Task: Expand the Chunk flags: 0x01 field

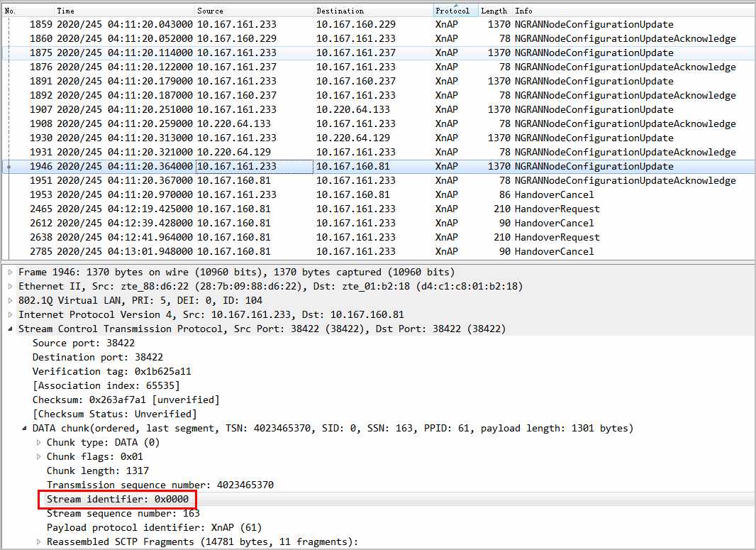Action: click(39, 457)
